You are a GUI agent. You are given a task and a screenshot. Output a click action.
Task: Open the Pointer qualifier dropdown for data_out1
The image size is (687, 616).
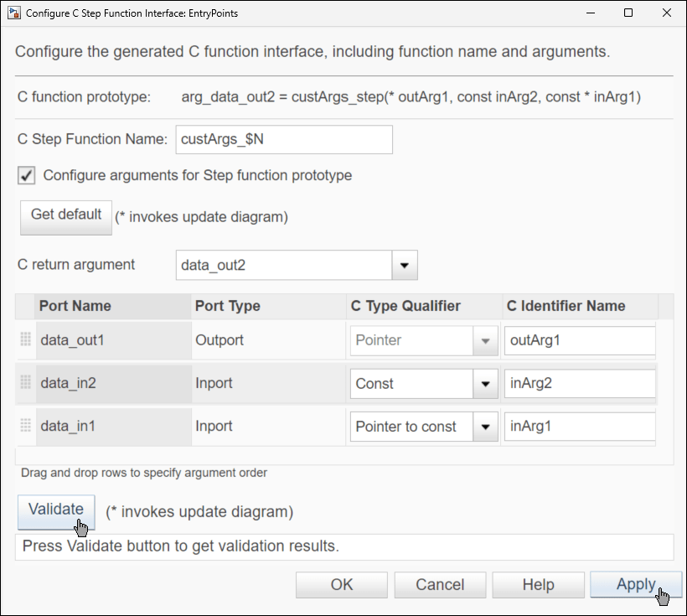pyautogui.click(x=485, y=340)
